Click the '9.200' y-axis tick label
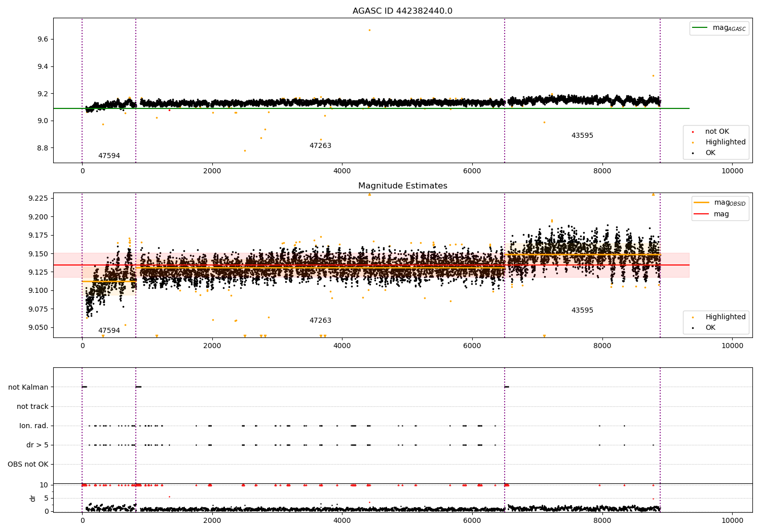 point(39,217)
